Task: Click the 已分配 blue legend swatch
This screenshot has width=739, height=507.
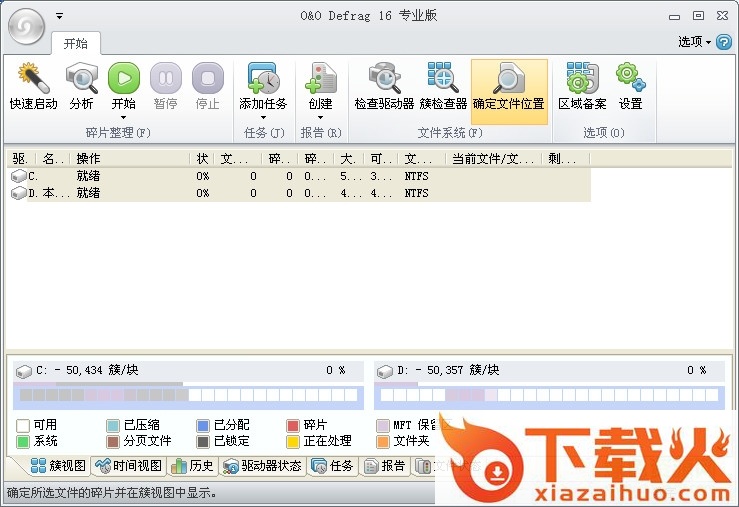Action: (203, 425)
